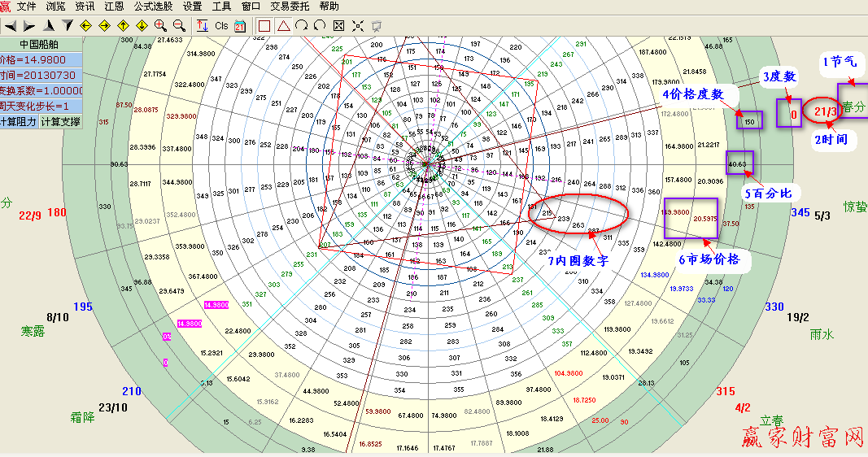Viewport: 868px width, 457px height.
Task: Click the boxed X toolbar icon
Action: [x=339, y=26]
